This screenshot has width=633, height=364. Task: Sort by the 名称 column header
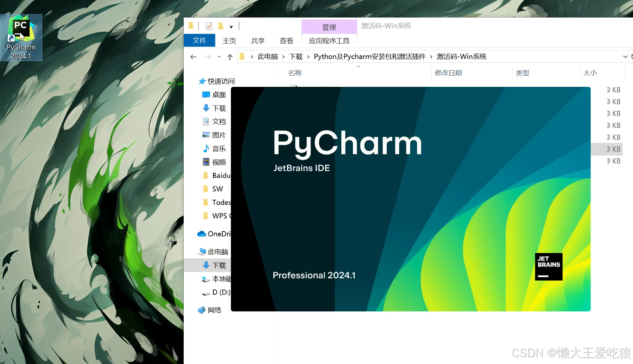click(295, 73)
